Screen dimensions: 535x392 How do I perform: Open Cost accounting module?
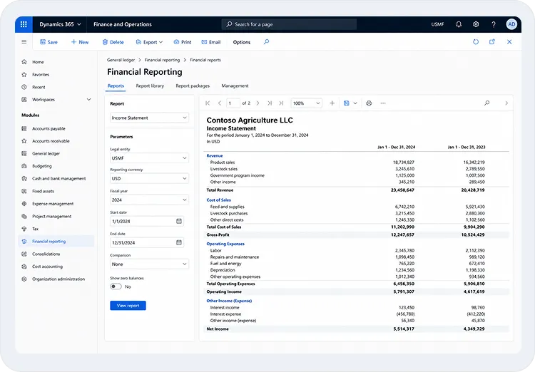tap(47, 267)
